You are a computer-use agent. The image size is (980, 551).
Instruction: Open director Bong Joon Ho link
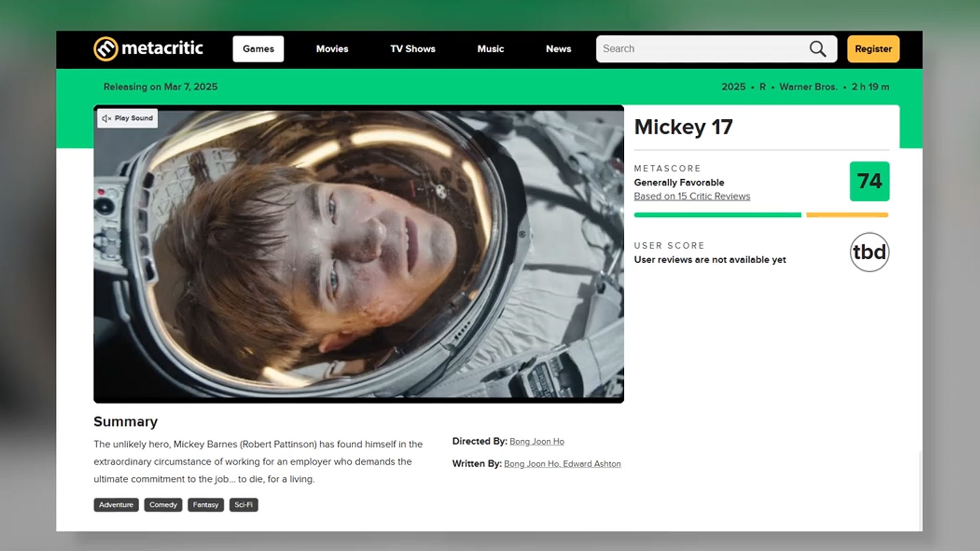pos(537,441)
